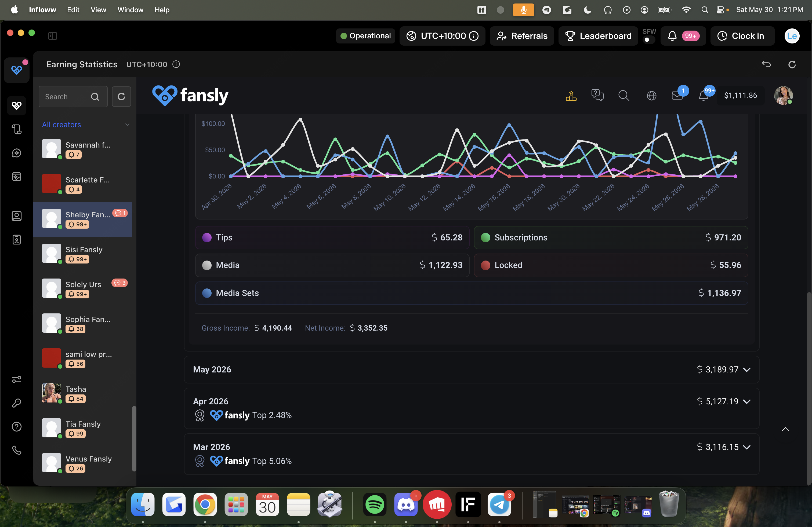Toggle the SFW switch

click(648, 40)
